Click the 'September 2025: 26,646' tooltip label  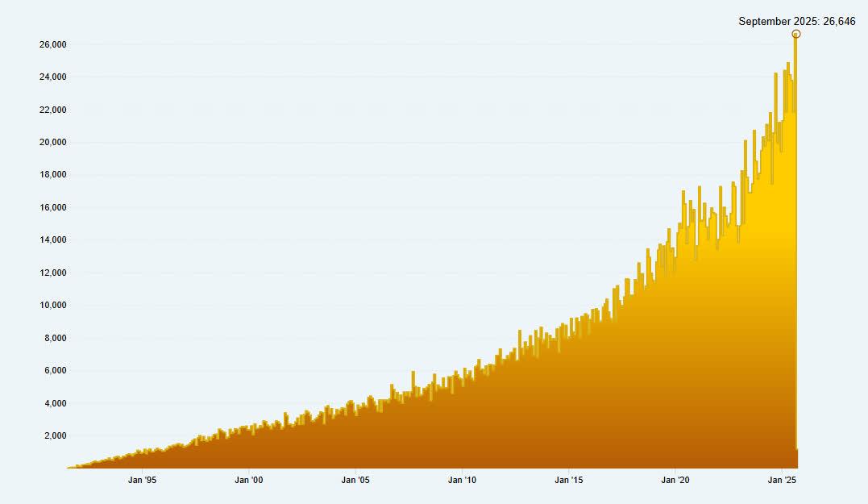point(796,22)
